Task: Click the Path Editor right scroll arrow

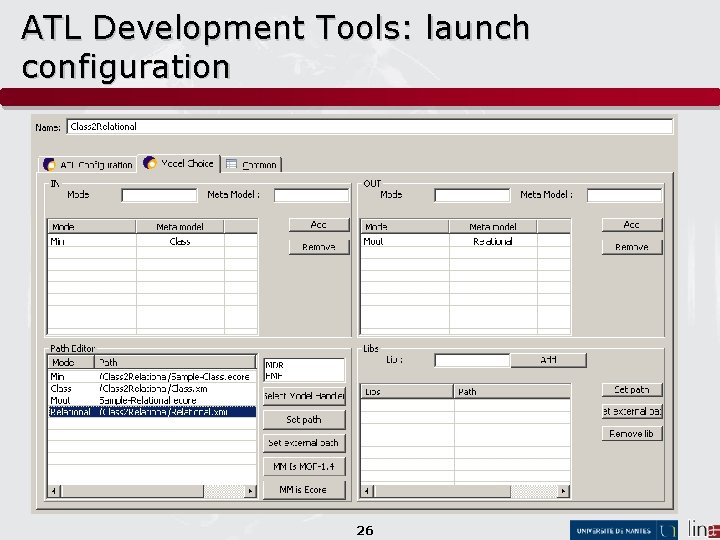Action: 250,491
